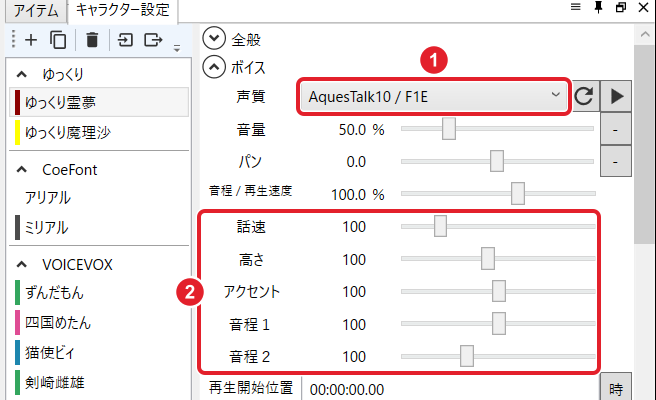Screen dimensions: 656x400
Task: Click the 音程 1 slider handle
Action: coord(499,323)
